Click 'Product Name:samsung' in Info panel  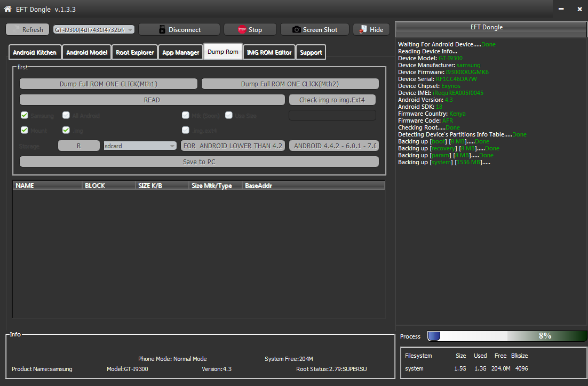point(42,369)
